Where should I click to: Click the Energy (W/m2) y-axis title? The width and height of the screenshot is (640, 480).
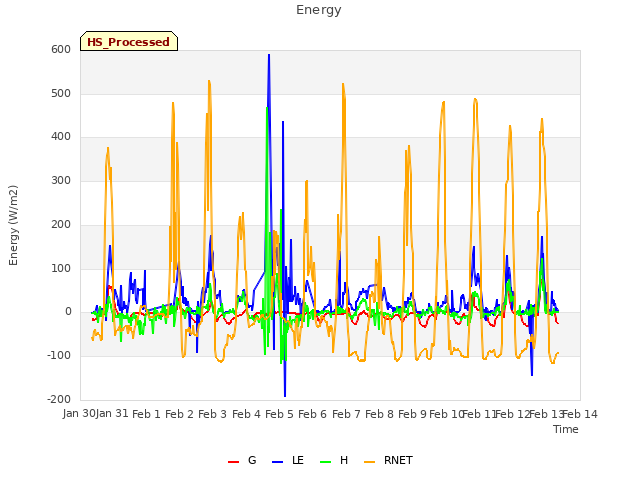[13, 225]
